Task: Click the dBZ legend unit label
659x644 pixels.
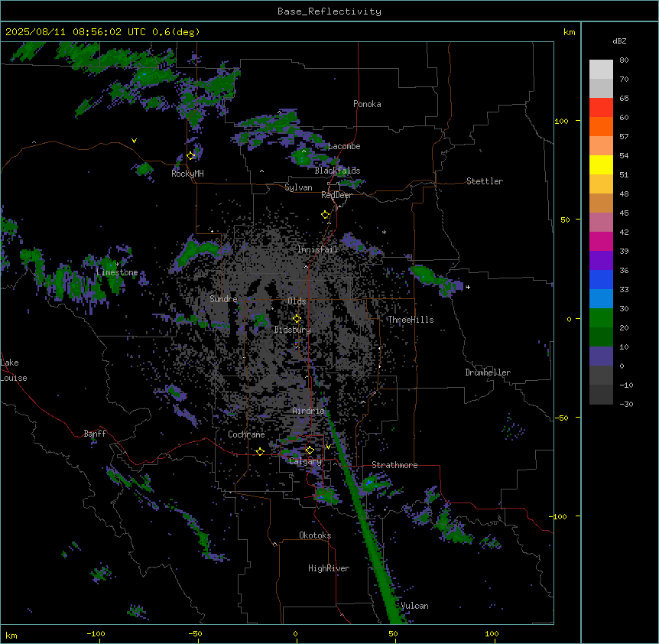Action: tap(619, 41)
